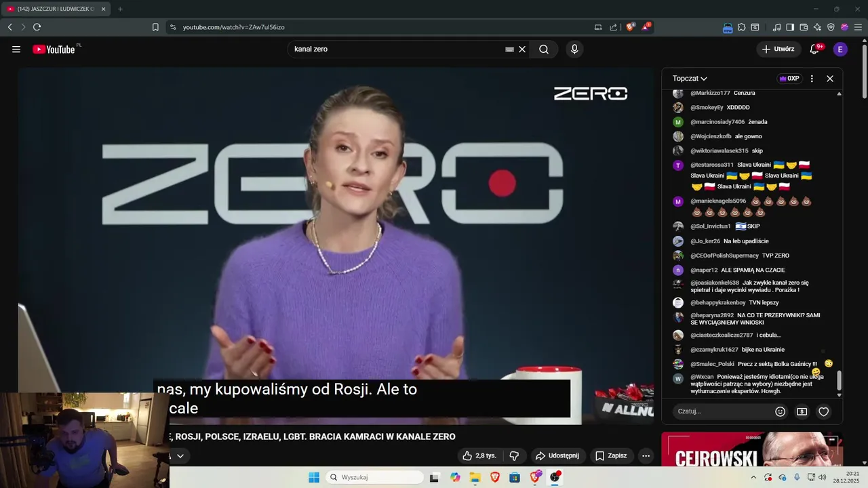Reload the current page
Screen dimensions: 868x488
click(x=37, y=27)
